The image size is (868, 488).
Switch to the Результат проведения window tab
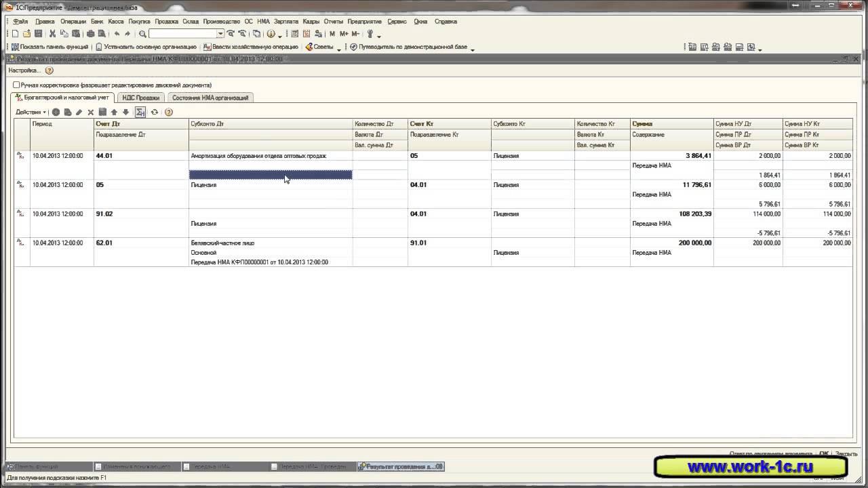tap(401, 466)
